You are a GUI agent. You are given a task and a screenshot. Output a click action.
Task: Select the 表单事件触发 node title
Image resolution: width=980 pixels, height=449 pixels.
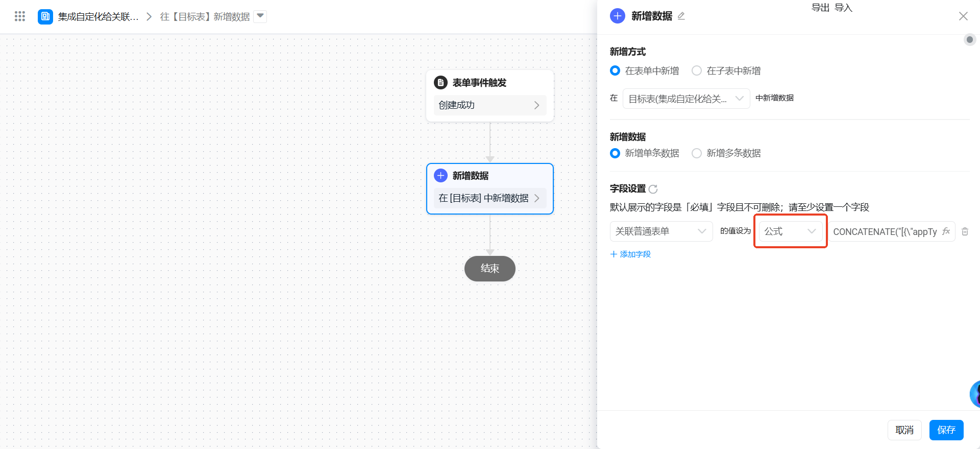(479, 83)
